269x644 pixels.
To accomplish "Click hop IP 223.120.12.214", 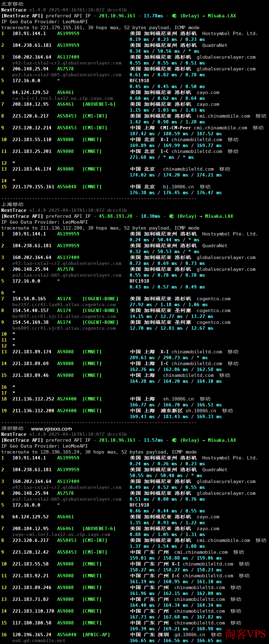I will (x=32, y=127).
